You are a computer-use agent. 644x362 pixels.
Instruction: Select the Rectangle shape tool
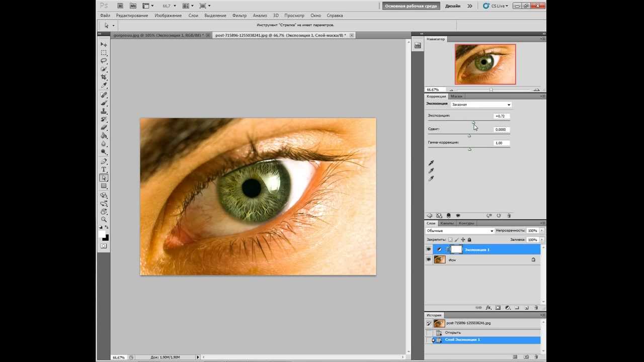tap(104, 186)
